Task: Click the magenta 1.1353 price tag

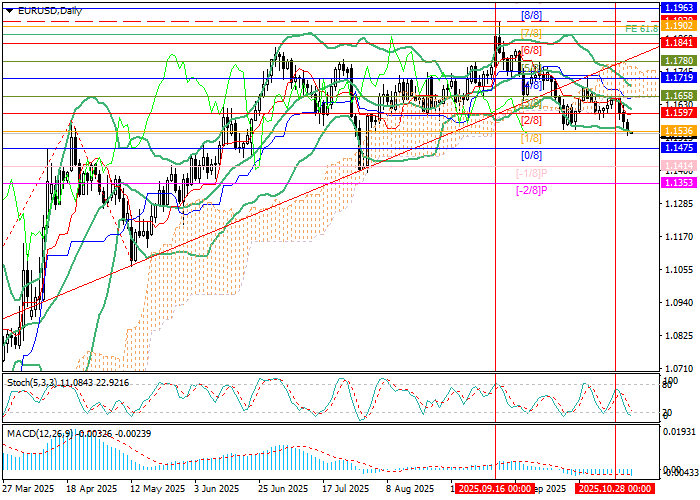Action: [x=678, y=184]
